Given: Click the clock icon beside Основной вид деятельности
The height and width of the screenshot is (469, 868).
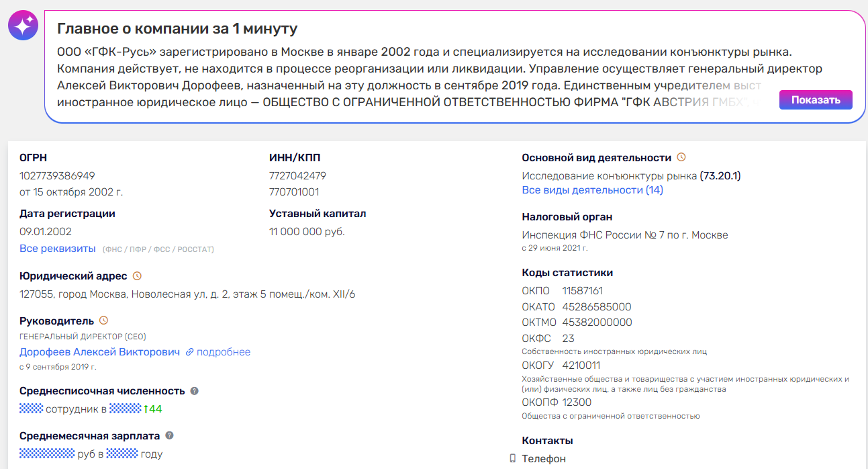Looking at the screenshot, I should pos(681,157).
